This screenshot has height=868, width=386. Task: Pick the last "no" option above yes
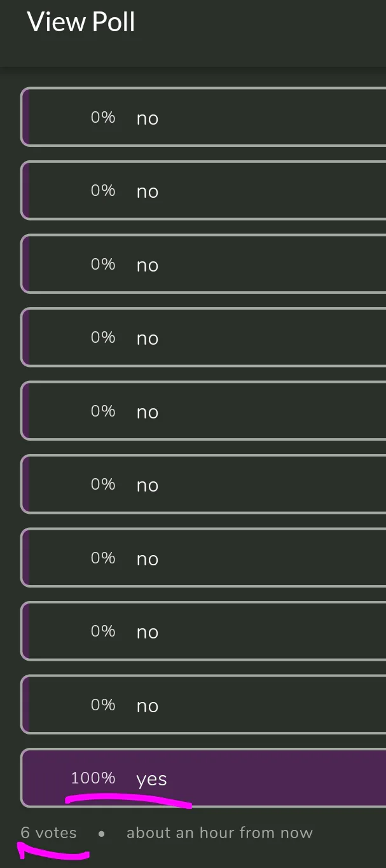point(203,705)
